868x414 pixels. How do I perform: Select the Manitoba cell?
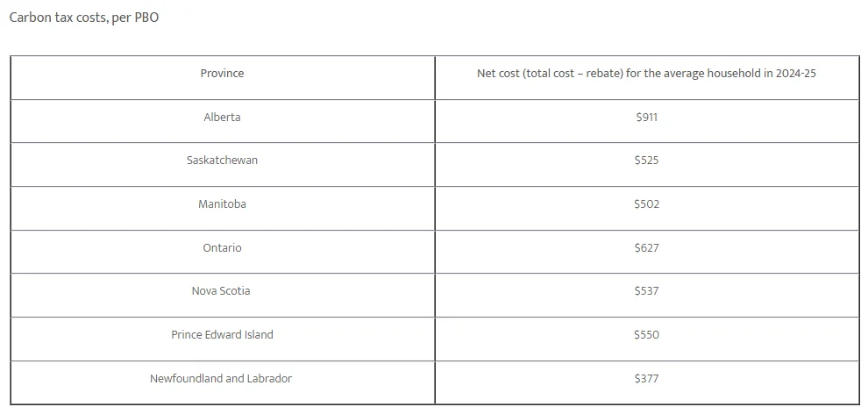[222, 204]
